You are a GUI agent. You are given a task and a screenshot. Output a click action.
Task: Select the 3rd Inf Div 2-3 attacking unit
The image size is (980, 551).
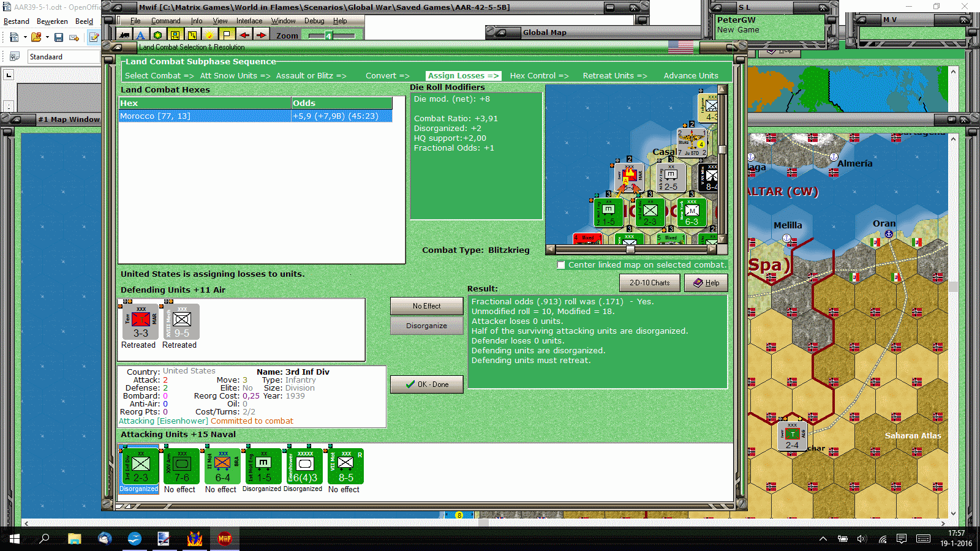[x=140, y=467]
